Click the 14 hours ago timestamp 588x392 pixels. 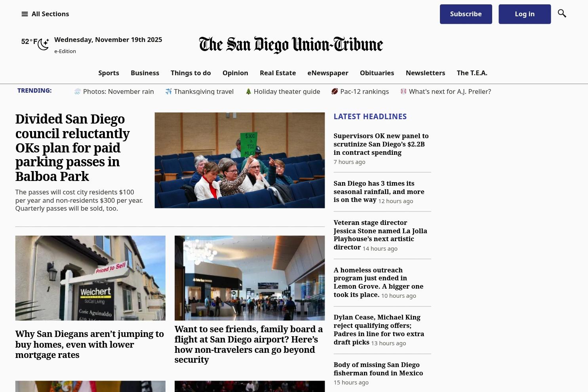(380, 249)
